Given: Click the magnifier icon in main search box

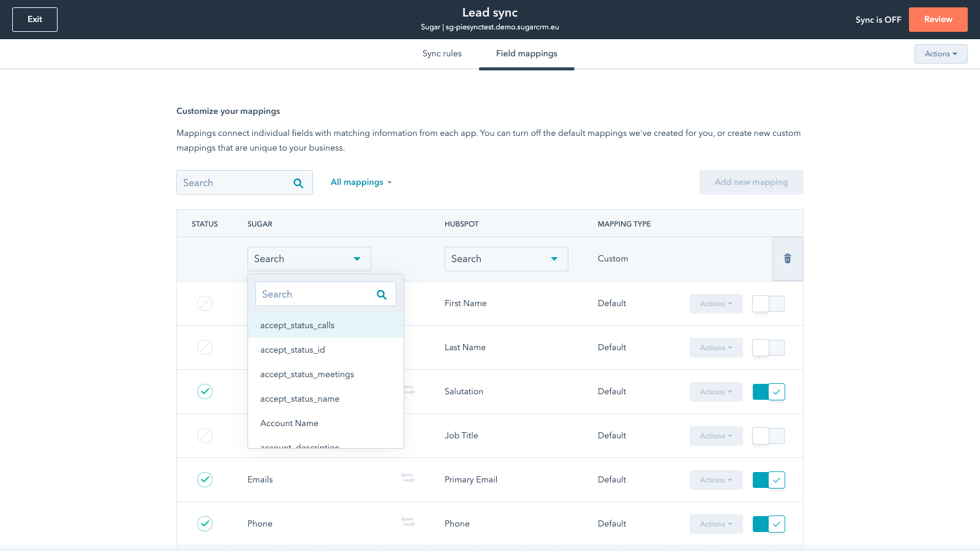Looking at the screenshot, I should click(298, 183).
